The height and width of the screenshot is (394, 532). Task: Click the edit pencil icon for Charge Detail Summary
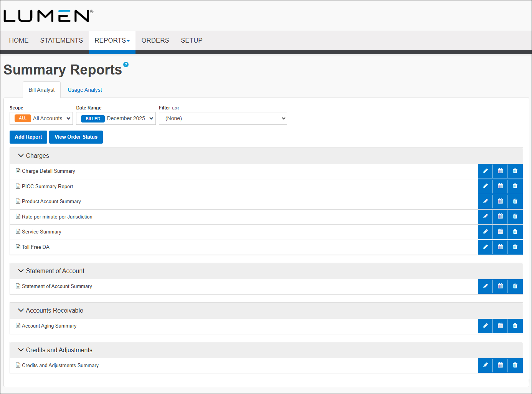click(x=485, y=171)
